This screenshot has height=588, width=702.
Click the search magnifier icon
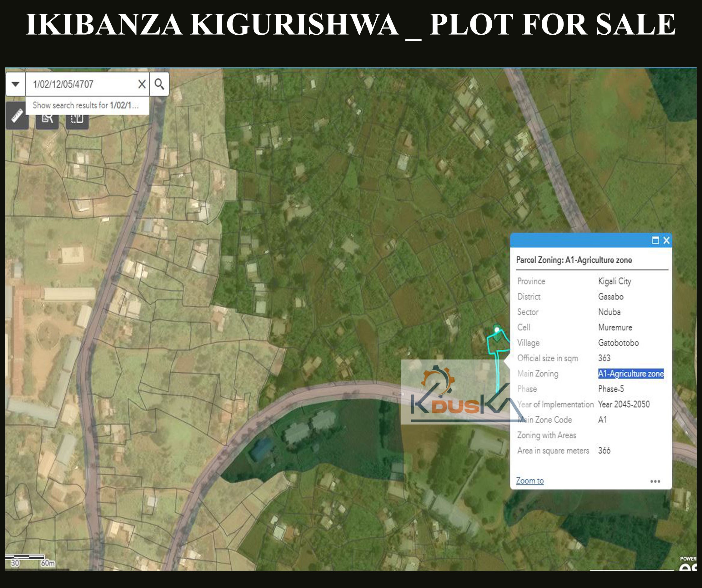(159, 84)
